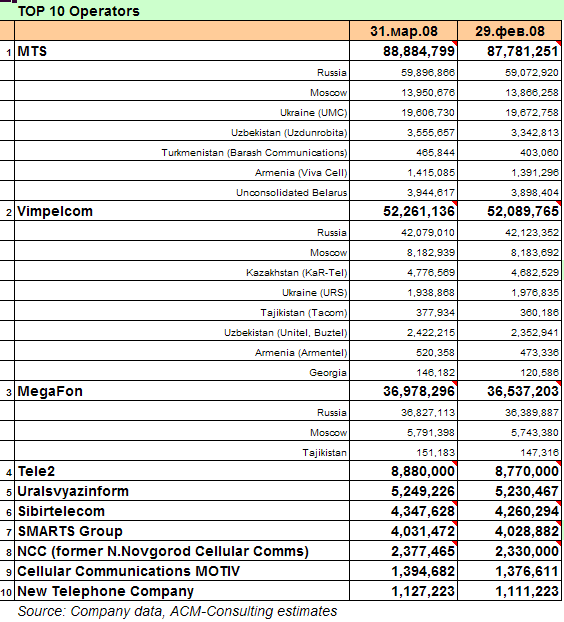Click the Unconsolidated Belarus label

point(292,192)
